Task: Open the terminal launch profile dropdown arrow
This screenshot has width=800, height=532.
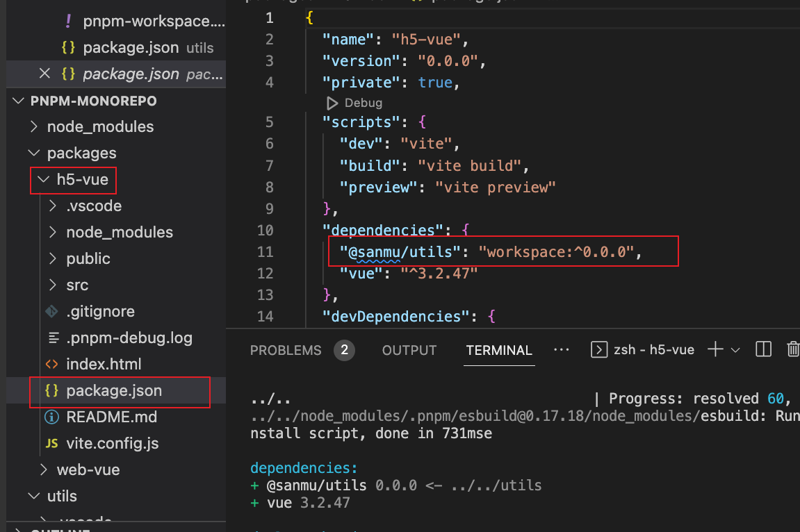Action: tap(735, 350)
